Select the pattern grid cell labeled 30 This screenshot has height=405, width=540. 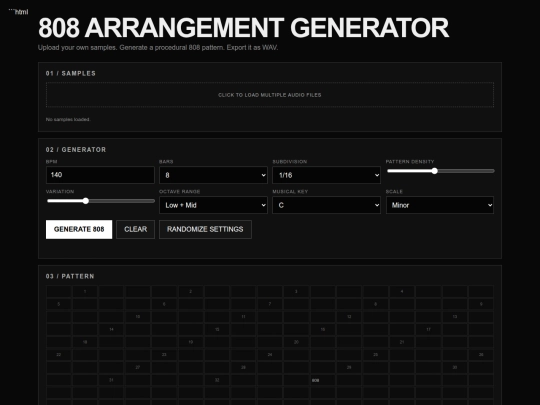[455, 367]
